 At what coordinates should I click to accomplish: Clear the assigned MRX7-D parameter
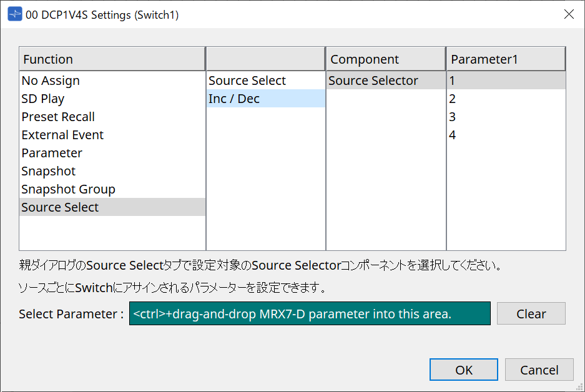(531, 313)
